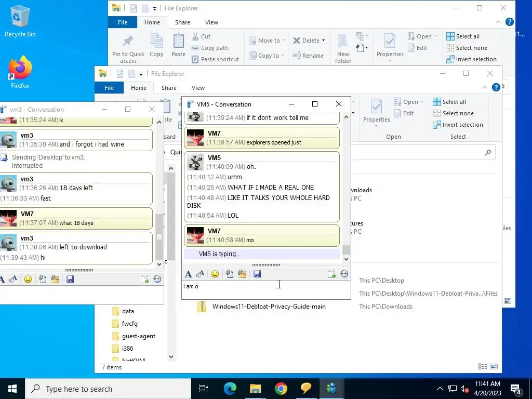Click Type here to search box
532x399 pixels.
coord(109,389)
